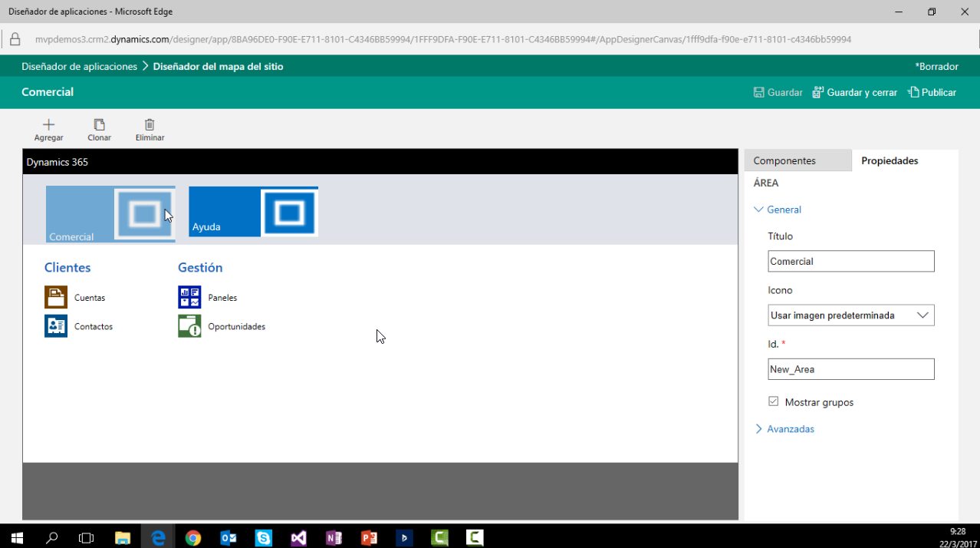This screenshot has width=980, height=548.
Task: Select the Oportunidades subarea icon
Action: [189, 326]
